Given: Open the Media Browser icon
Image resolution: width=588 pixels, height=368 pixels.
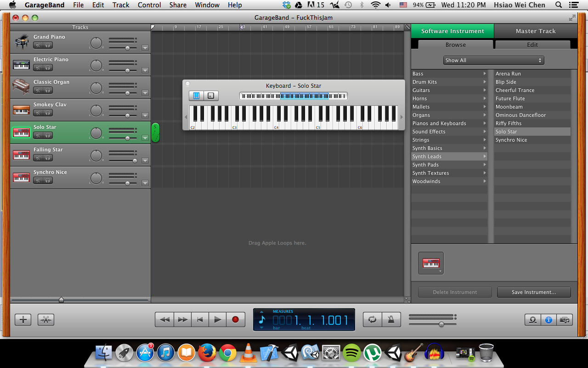Looking at the screenshot, I should pos(564,320).
